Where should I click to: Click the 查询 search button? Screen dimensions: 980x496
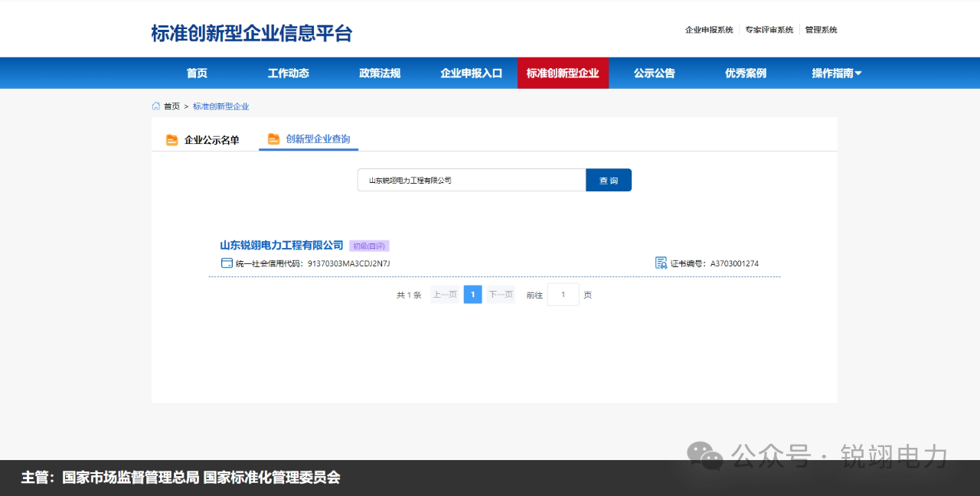pyautogui.click(x=609, y=180)
